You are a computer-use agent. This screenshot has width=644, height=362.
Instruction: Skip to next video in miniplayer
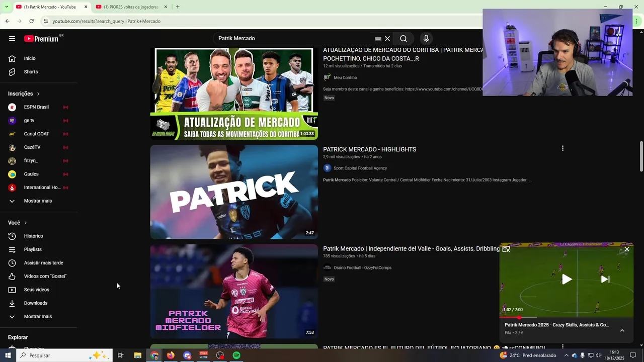point(605,280)
